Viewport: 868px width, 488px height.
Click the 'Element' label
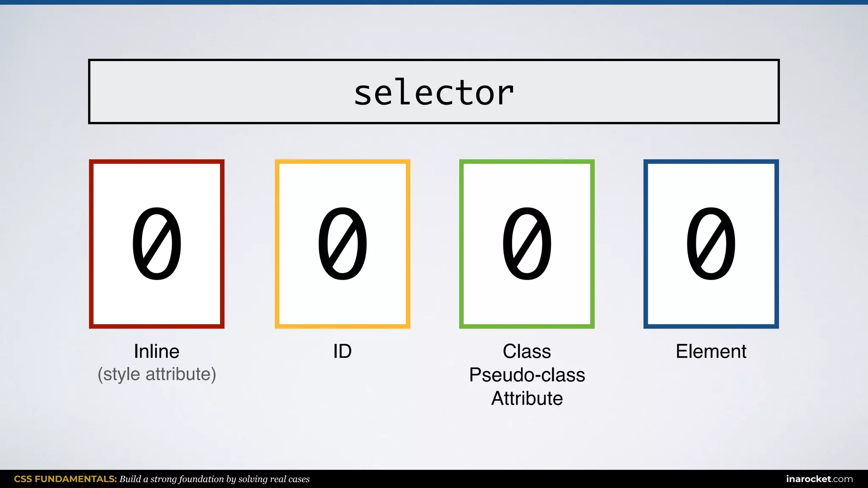pos(711,351)
